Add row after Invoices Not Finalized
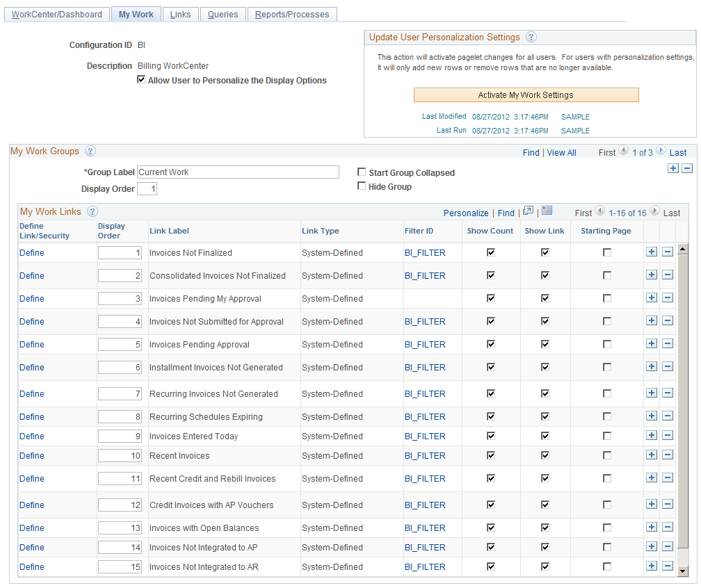 (652, 252)
